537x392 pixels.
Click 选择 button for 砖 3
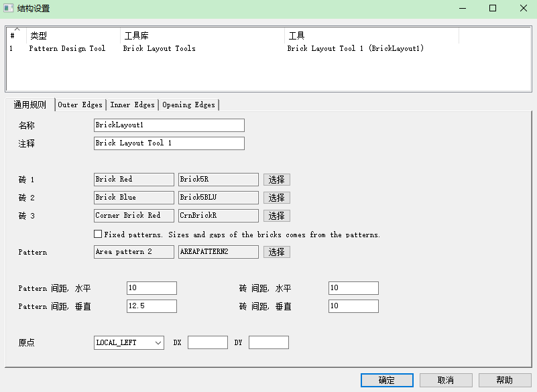(277, 216)
